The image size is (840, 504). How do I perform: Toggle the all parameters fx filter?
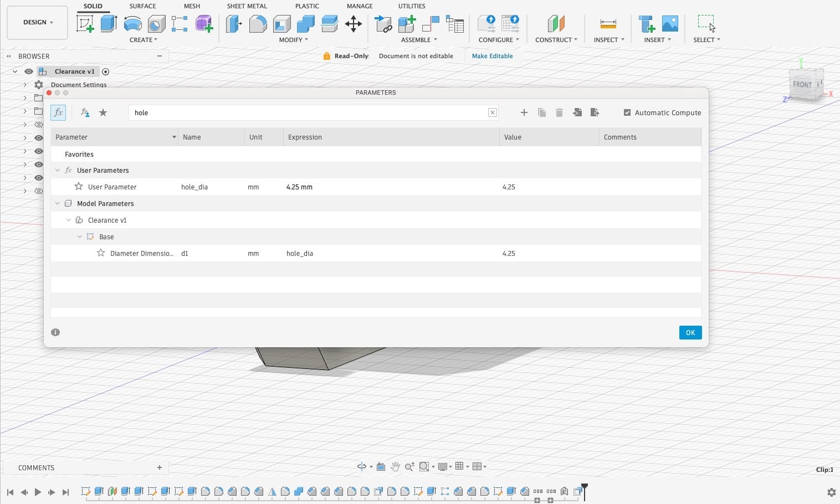click(58, 112)
